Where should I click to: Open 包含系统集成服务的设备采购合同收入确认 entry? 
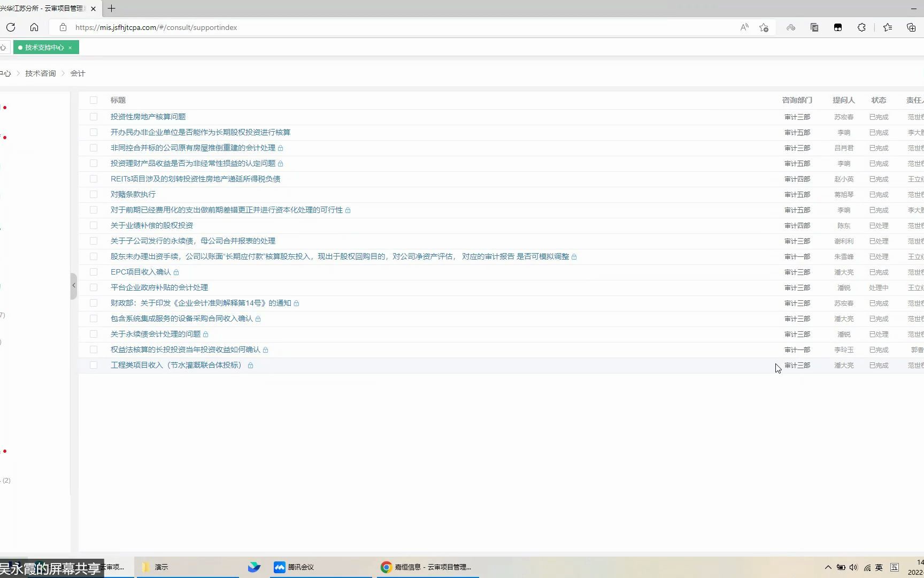click(182, 318)
